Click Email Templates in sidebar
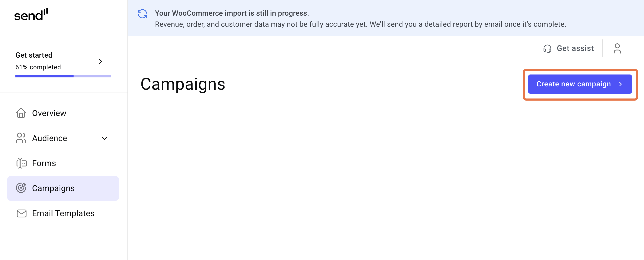The width and height of the screenshot is (644, 260). click(x=63, y=213)
